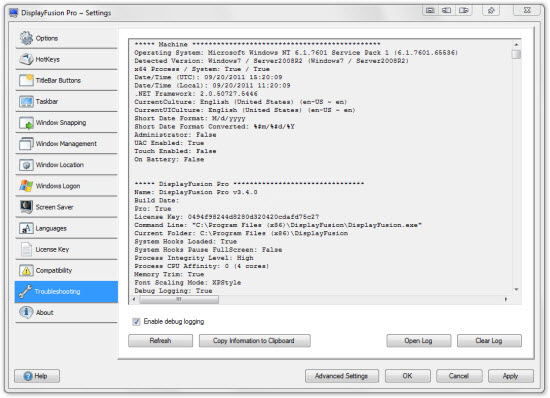Open the Options settings page
The image size is (550, 398).
[66, 38]
